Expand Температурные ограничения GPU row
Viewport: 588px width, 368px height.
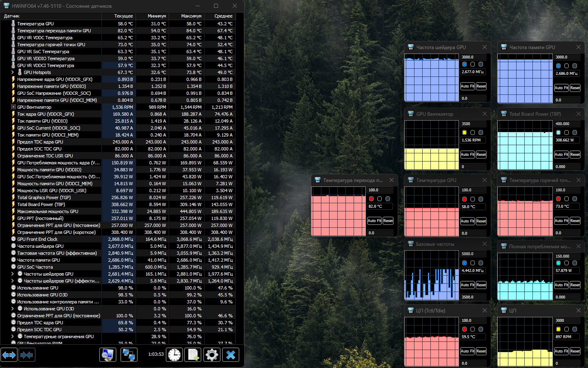(x=13, y=337)
